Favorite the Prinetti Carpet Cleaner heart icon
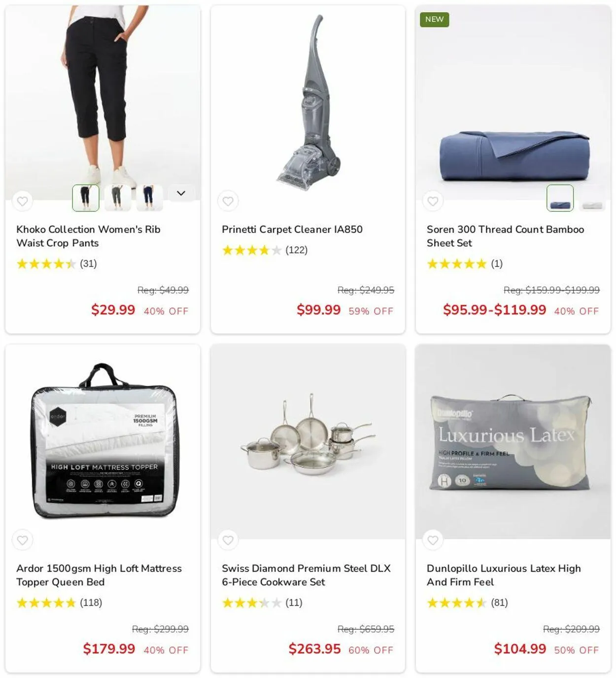The height and width of the screenshot is (678, 616). click(x=228, y=201)
